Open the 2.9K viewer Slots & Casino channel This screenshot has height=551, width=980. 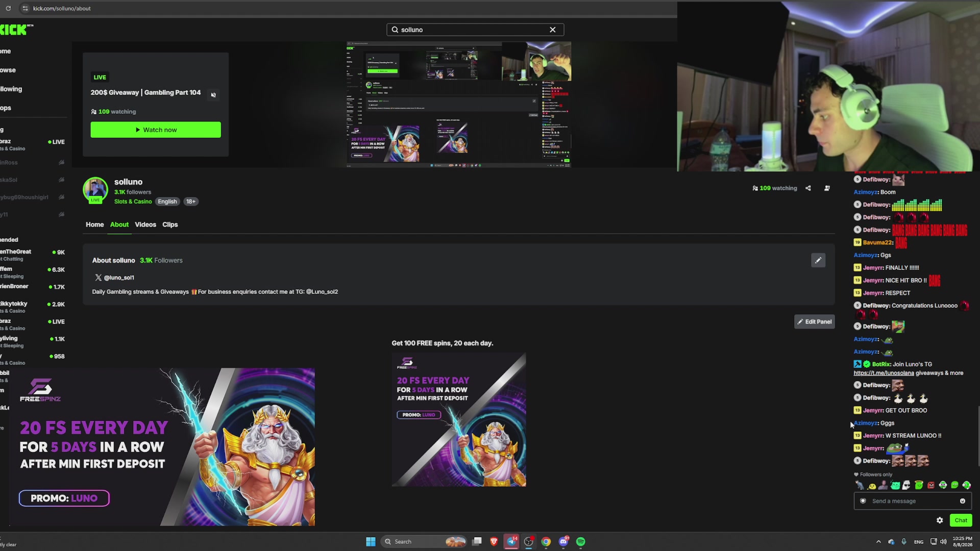click(34, 307)
